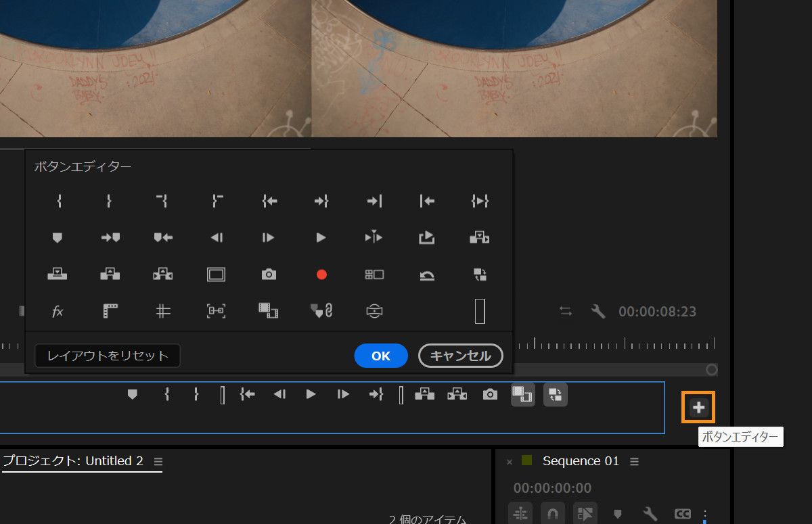The image size is (812, 524).
Task: Choose the red record toggle icon
Action: point(321,275)
